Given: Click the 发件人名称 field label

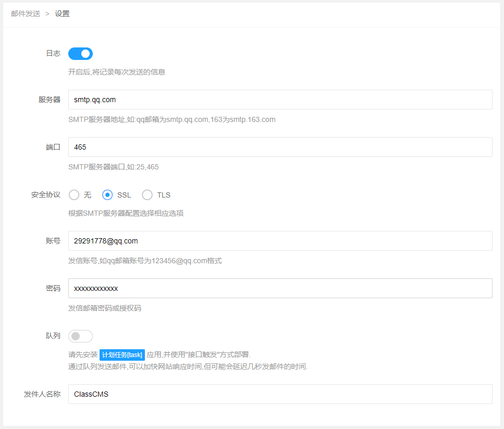Looking at the screenshot, I should click(x=42, y=394).
